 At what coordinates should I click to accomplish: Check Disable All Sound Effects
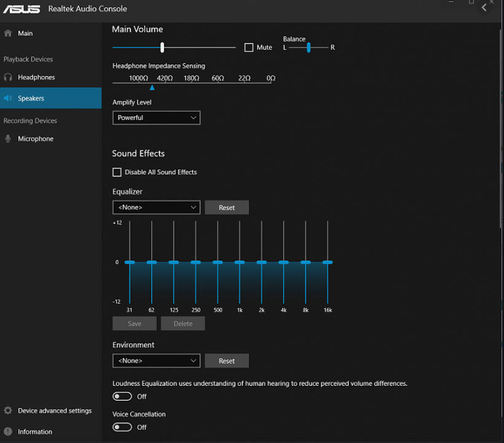[x=117, y=172]
